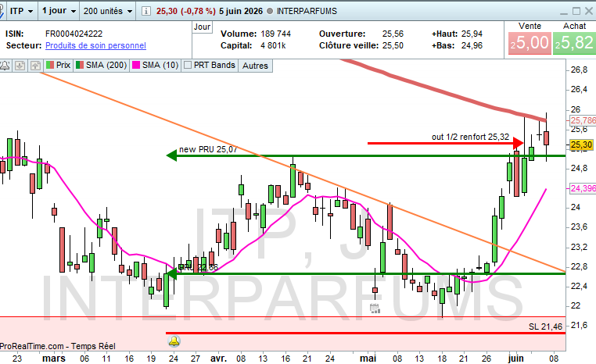The height and width of the screenshot is (364, 596).
Task: Click the Volume value 189 744
Action: pos(275,34)
